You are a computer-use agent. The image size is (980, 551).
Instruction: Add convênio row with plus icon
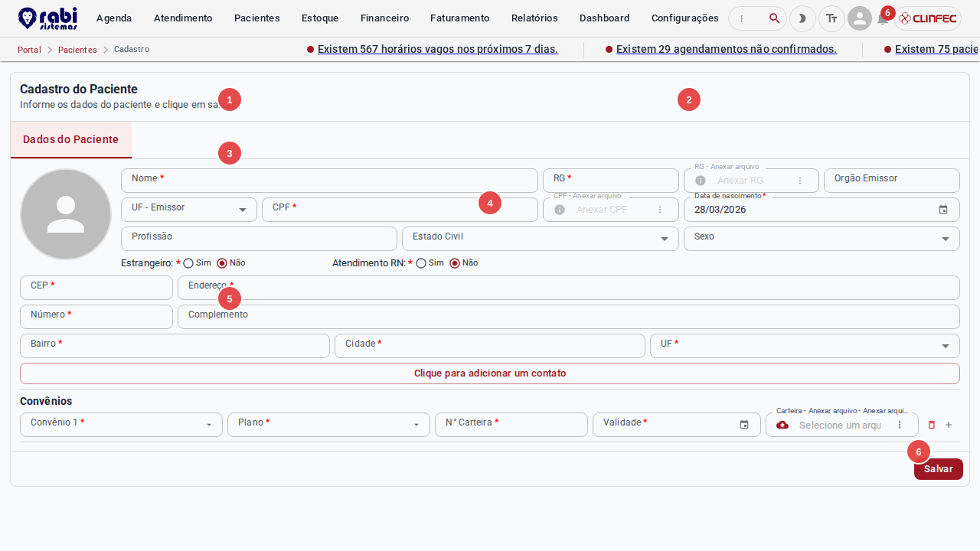(x=949, y=425)
